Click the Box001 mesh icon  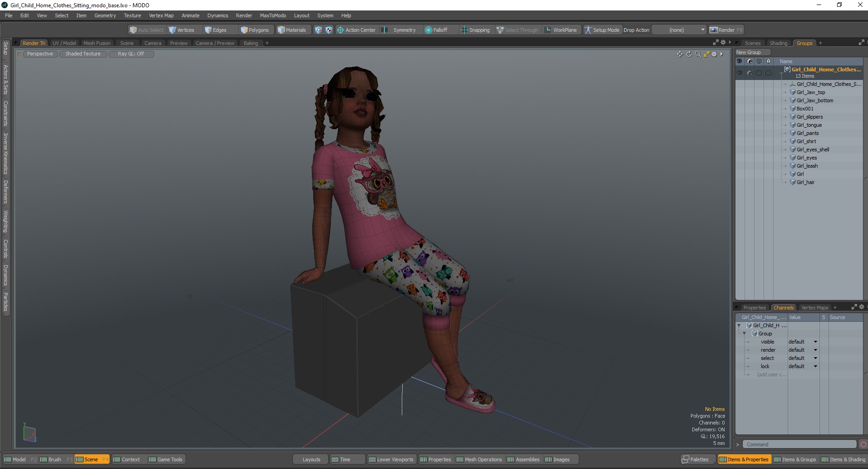(x=793, y=109)
